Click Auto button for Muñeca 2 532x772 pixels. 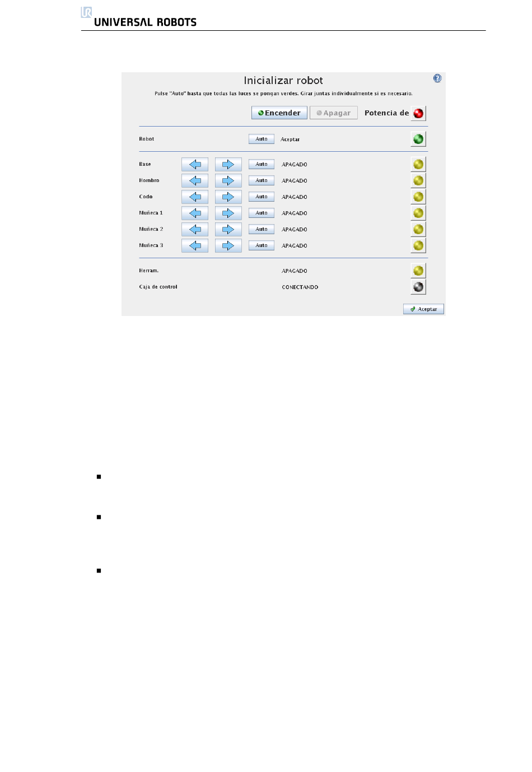pyautogui.click(x=262, y=229)
